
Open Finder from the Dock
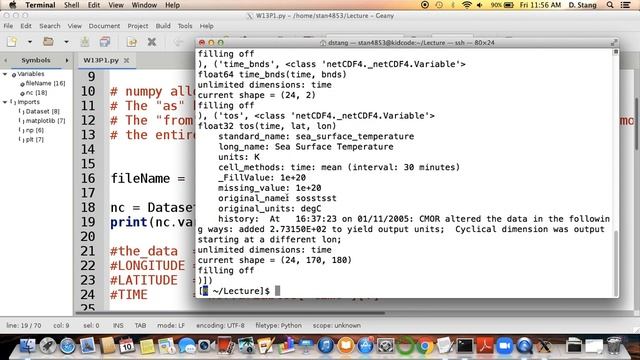pos(27,346)
